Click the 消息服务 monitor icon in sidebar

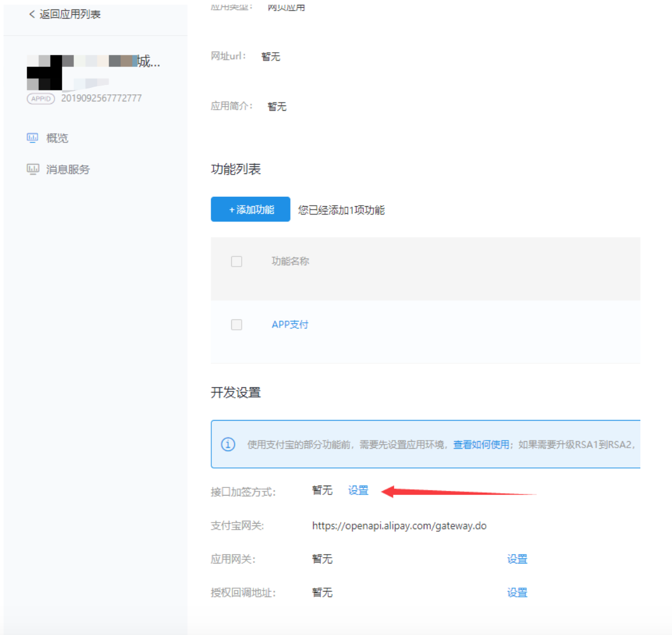(x=33, y=169)
